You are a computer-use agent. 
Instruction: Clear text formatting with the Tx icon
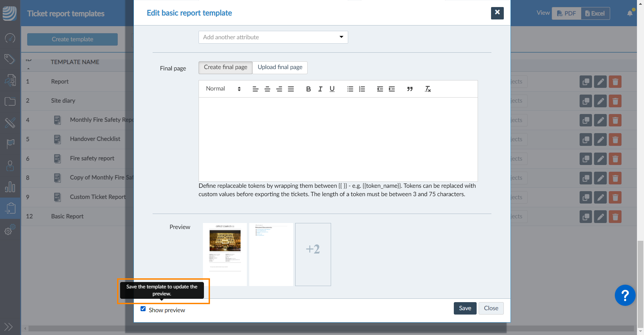pyautogui.click(x=428, y=89)
